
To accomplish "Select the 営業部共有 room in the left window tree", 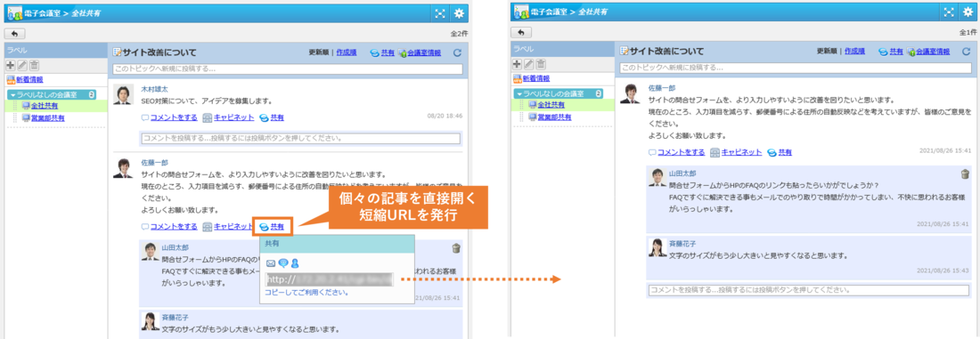I will pyautogui.click(x=47, y=117).
